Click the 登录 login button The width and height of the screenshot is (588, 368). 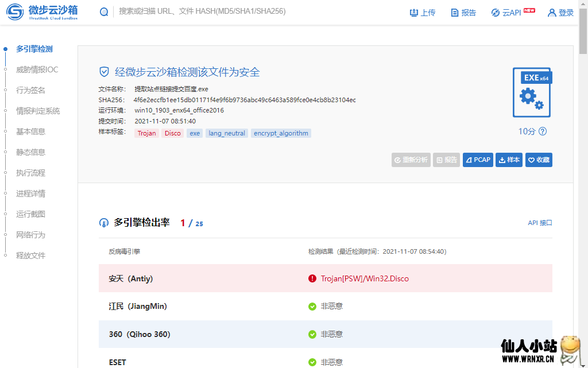(560, 13)
